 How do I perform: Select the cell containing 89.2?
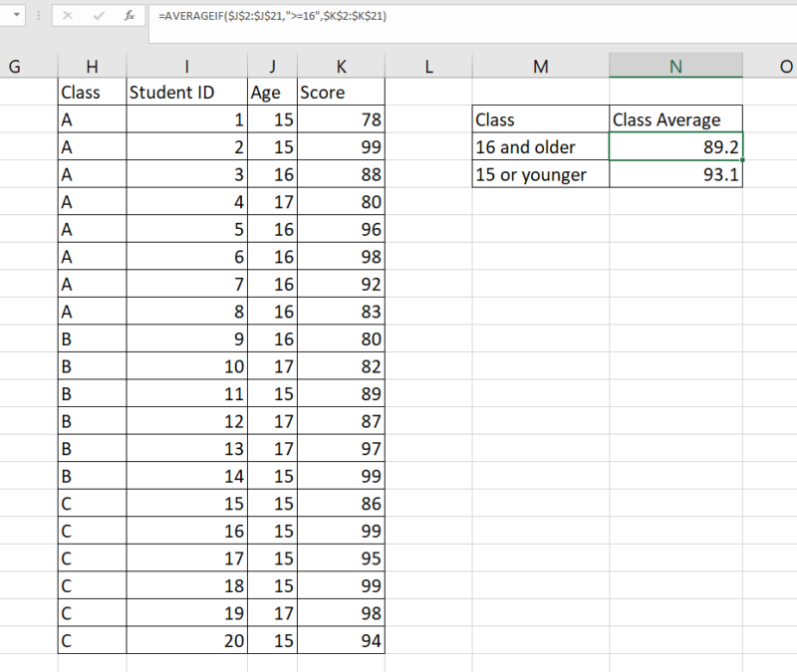pyautogui.click(x=675, y=145)
